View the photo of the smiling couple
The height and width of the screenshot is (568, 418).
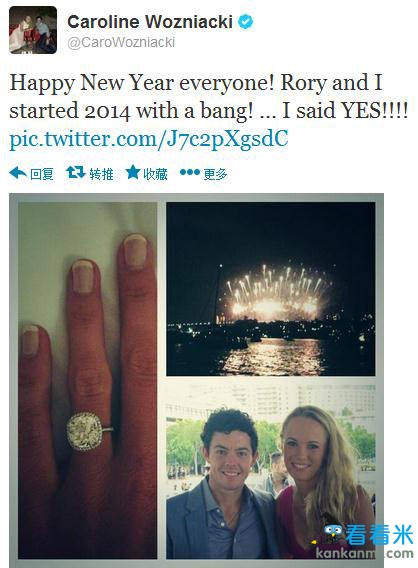271,472
